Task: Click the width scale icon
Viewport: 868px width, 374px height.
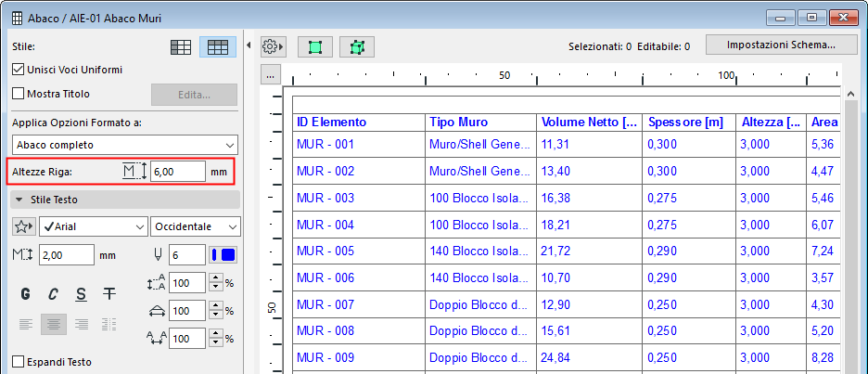Action: click(x=156, y=311)
